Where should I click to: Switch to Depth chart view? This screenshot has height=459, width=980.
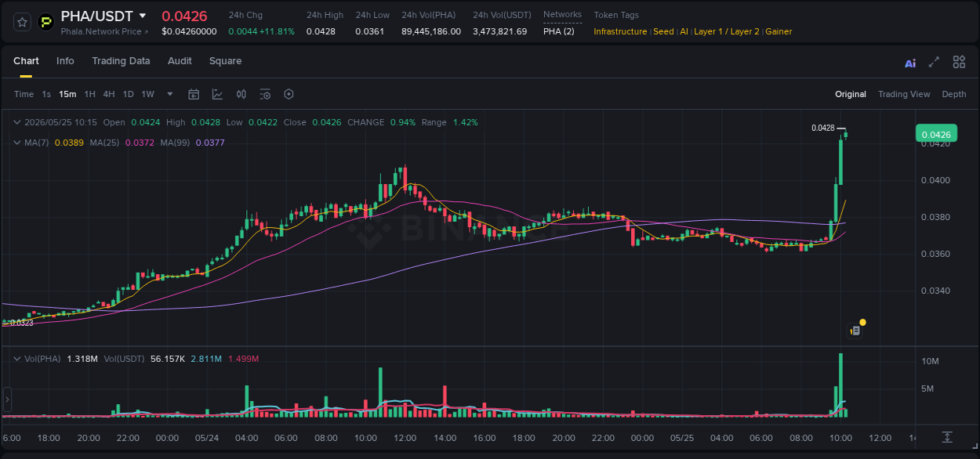pos(954,94)
